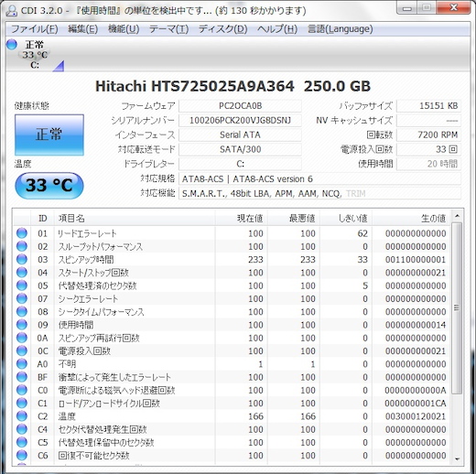Click the 項目名 column header

[x=135, y=218]
